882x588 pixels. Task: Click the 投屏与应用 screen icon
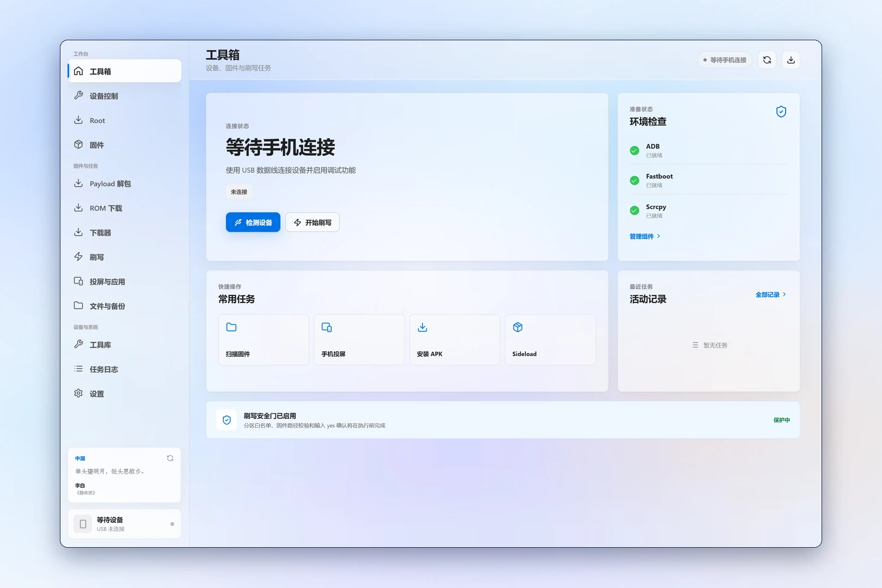point(78,281)
